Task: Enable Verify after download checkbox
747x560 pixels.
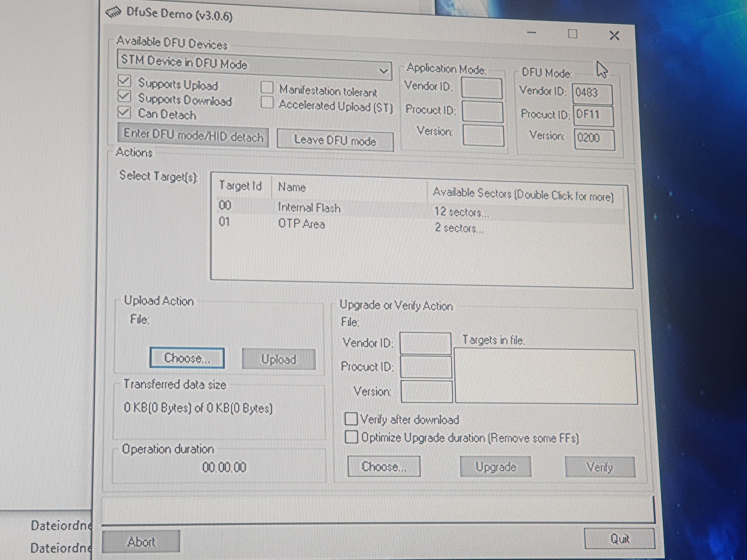Action: coord(351,419)
